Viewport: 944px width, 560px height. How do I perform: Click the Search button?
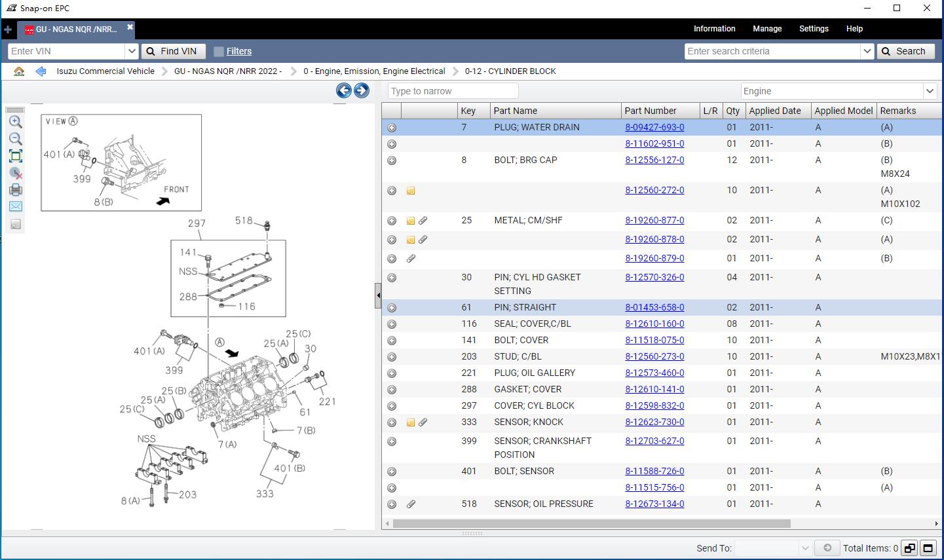click(905, 51)
